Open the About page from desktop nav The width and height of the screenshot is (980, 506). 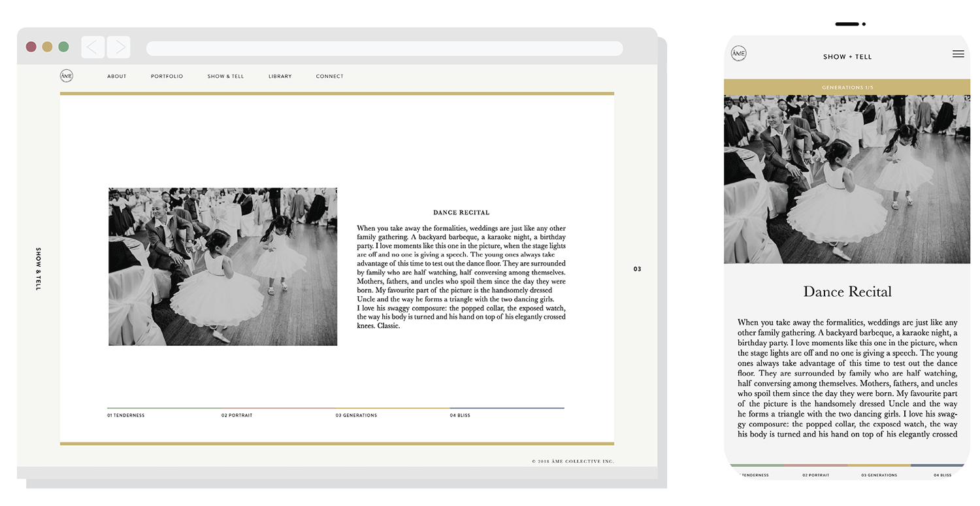(x=117, y=76)
